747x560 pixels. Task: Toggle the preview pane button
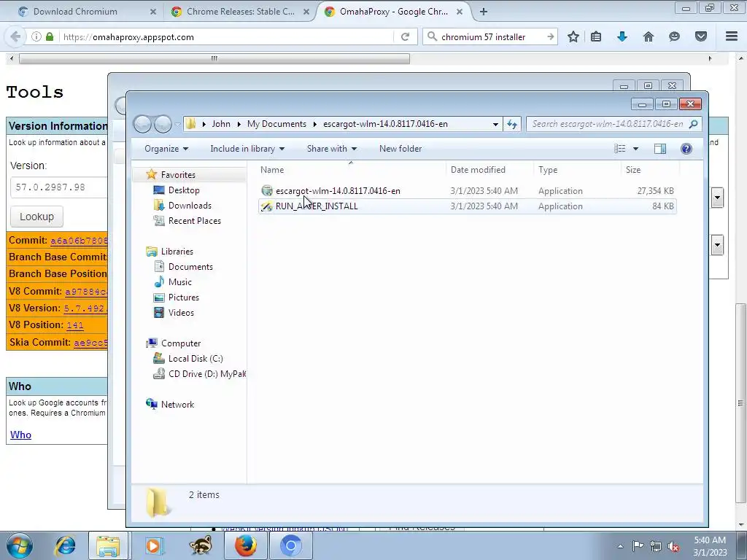click(x=659, y=149)
